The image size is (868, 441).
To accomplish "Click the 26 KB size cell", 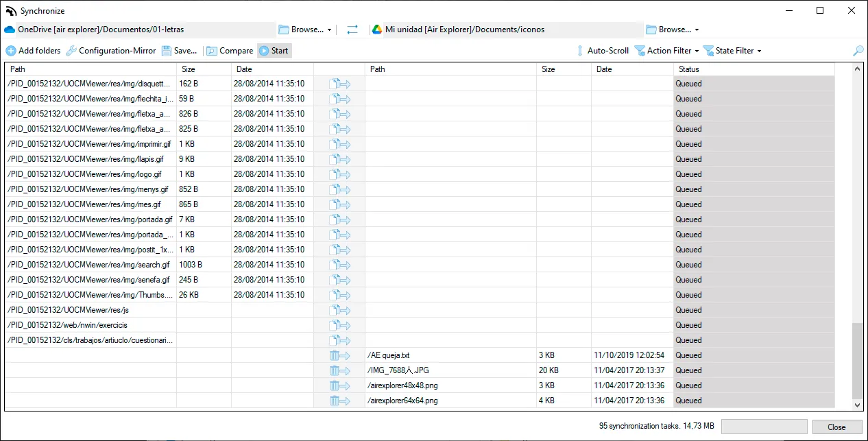I will point(189,295).
